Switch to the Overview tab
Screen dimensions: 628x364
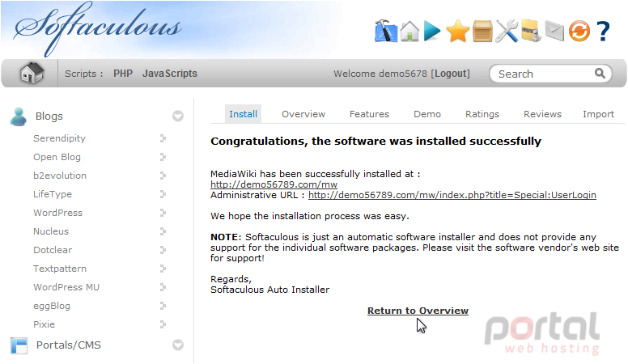[303, 114]
